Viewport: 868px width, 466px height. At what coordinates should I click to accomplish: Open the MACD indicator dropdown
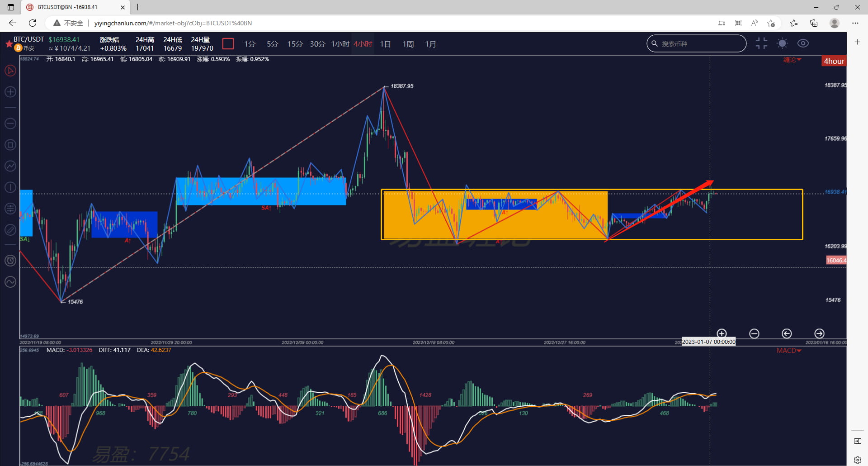(789, 351)
